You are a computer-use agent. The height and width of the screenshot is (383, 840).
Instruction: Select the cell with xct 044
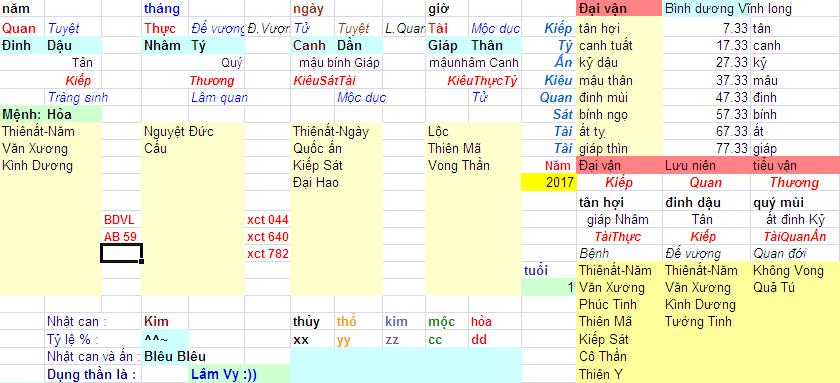click(267, 220)
